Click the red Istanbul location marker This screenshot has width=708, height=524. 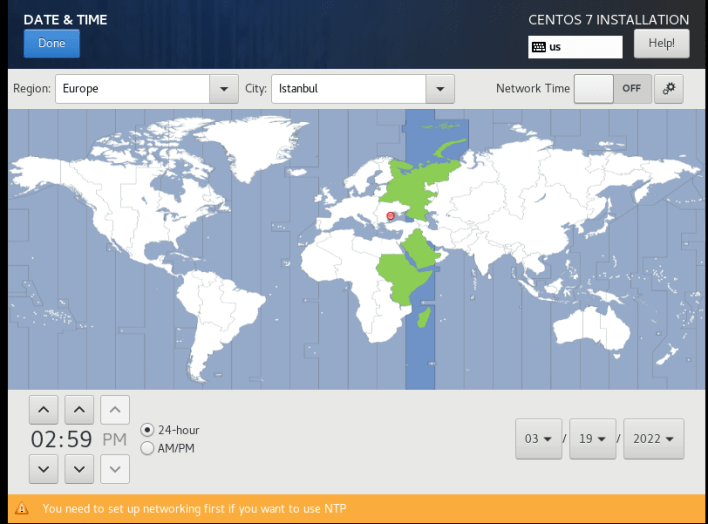[391, 216]
